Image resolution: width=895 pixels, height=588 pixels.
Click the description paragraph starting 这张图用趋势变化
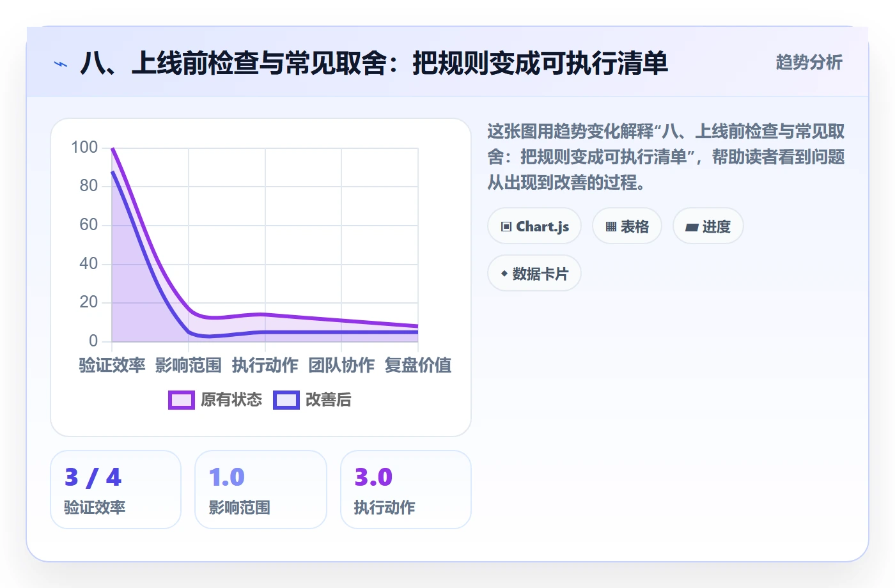[666, 157]
